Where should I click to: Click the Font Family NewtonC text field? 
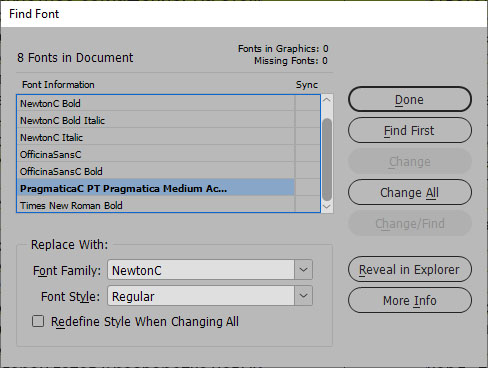[x=201, y=269]
